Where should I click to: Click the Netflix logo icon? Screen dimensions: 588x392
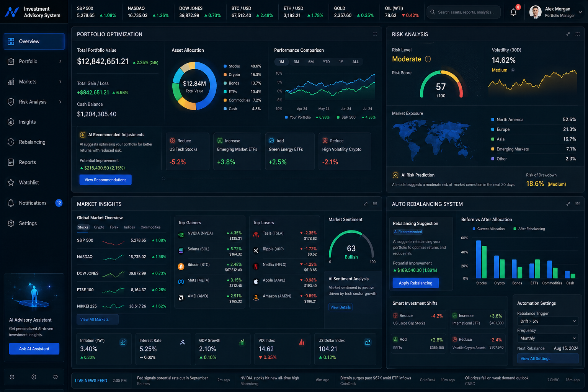[256, 266]
